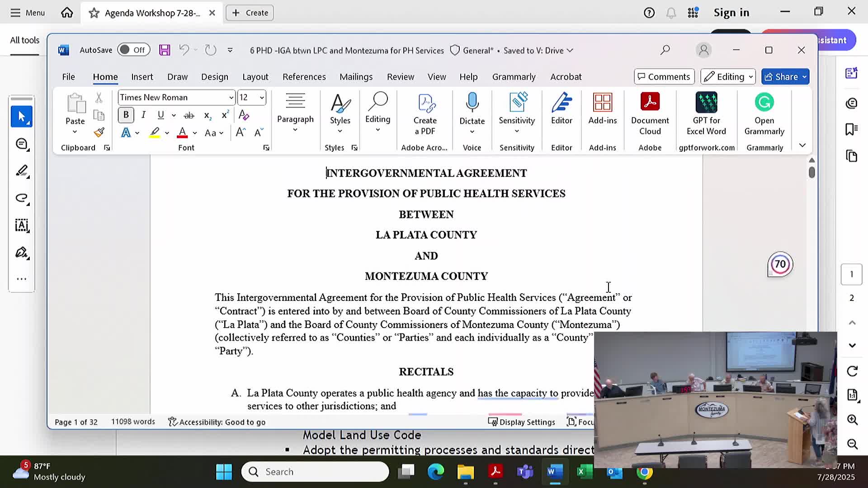Click the Windows taskbar Search box
This screenshot has width=868, height=488.
[315, 472]
